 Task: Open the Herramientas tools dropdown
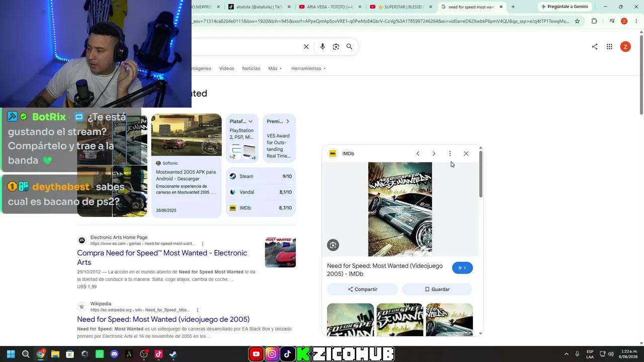coord(308,68)
